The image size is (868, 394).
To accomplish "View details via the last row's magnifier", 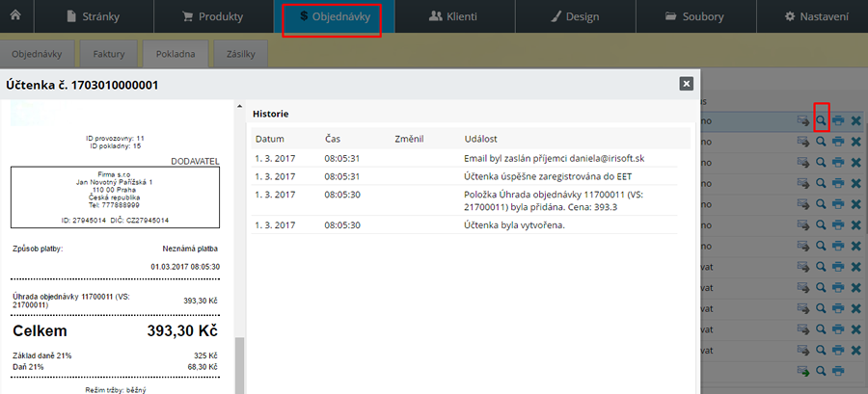I will [822, 371].
